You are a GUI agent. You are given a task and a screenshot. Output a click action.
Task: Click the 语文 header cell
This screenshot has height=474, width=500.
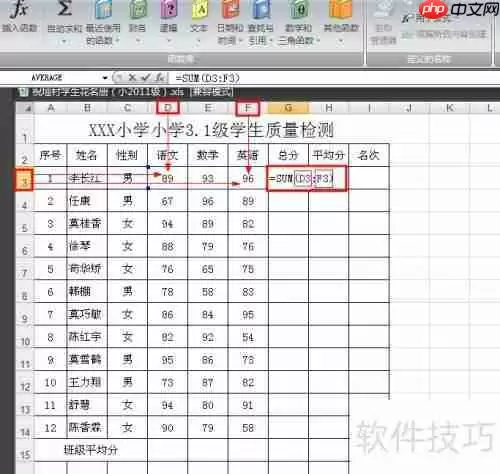click(x=167, y=155)
